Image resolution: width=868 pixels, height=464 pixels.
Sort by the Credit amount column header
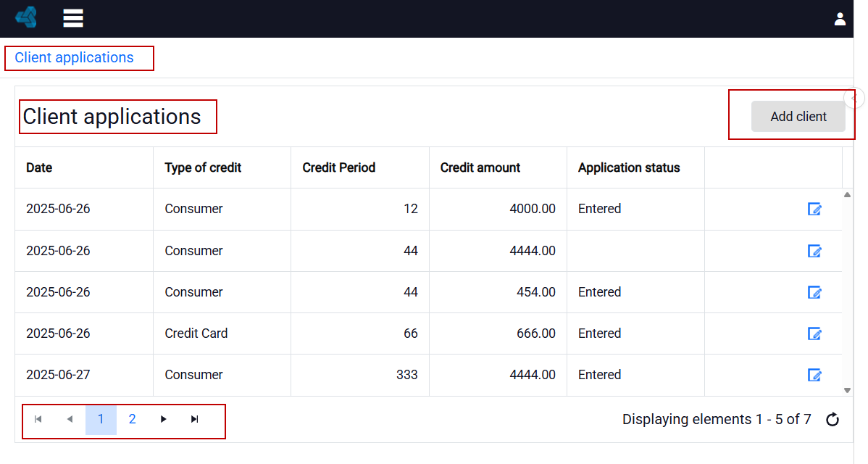480,167
